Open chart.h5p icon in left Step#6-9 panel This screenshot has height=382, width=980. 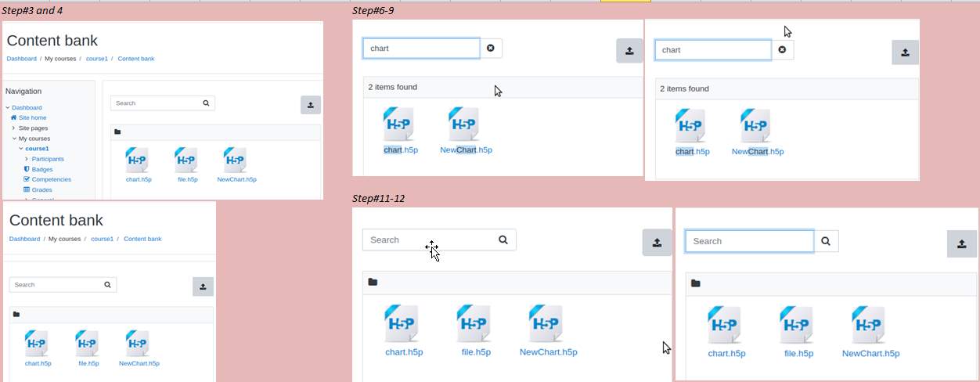click(399, 124)
